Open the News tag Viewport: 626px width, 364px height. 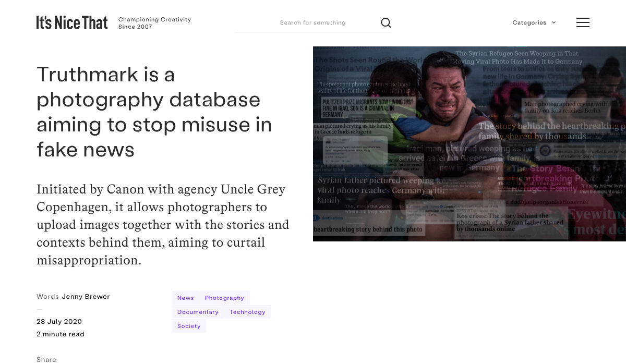[x=185, y=298]
